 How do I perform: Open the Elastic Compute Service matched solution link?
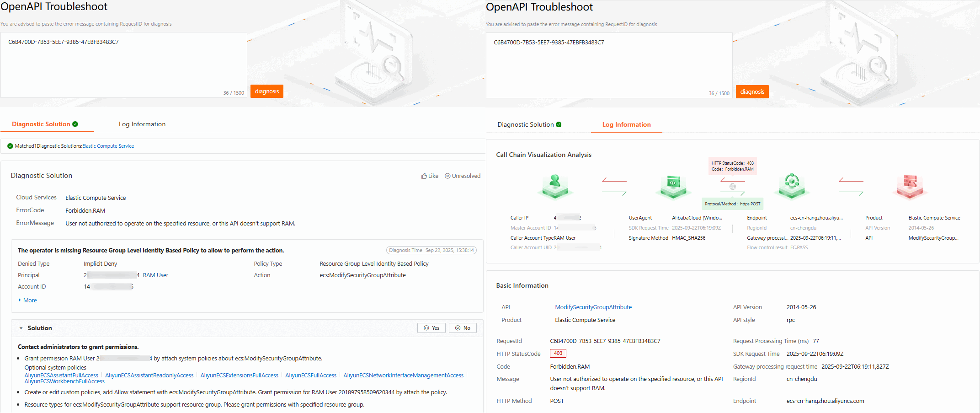pyautogui.click(x=108, y=146)
